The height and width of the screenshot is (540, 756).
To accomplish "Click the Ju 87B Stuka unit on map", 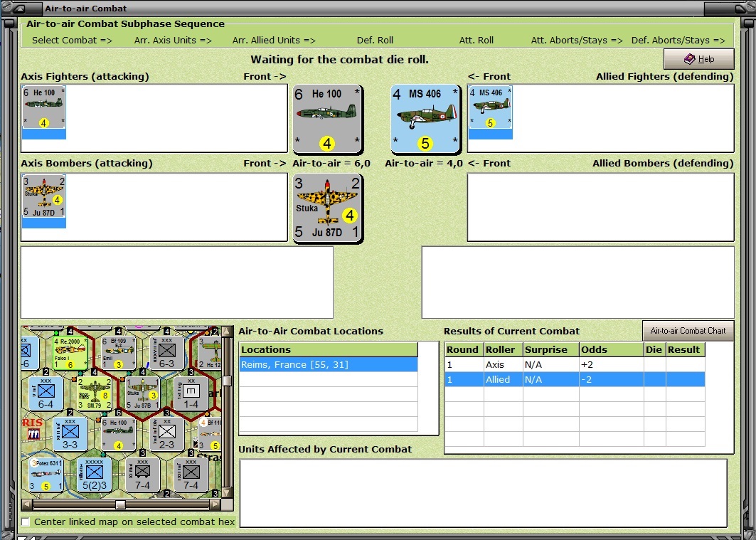I will click(x=142, y=393).
